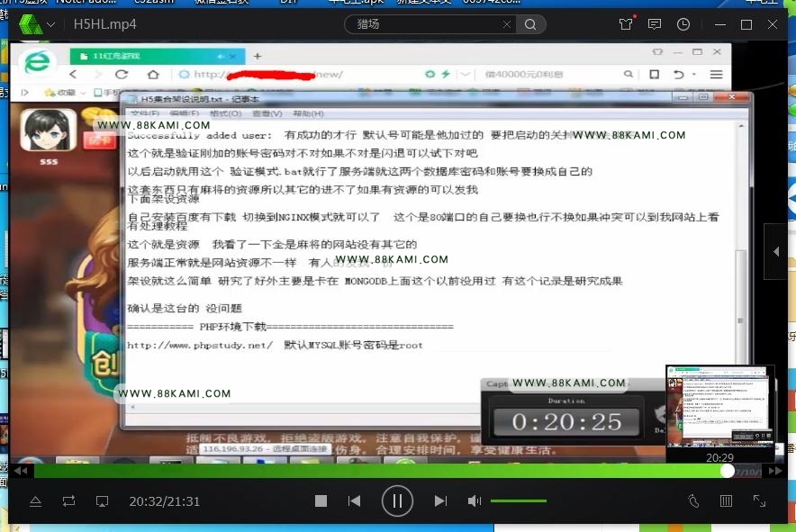This screenshot has width=796, height=532.
Task: Click the green player logo icon
Action: pyautogui.click(x=30, y=24)
